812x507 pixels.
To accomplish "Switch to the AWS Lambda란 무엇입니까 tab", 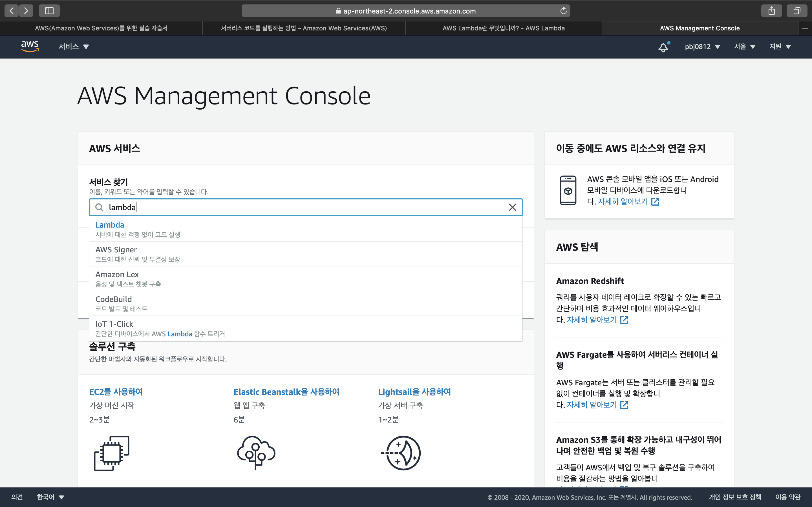I will click(x=503, y=28).
